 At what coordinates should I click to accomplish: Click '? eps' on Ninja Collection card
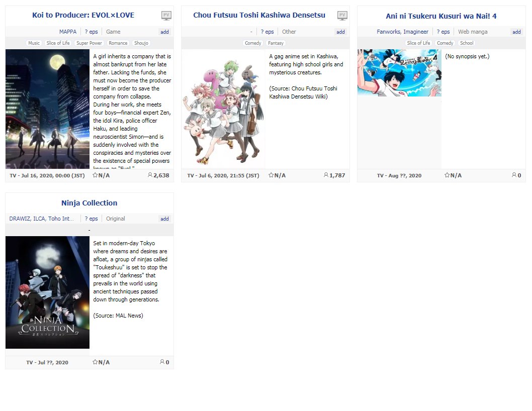92,219
